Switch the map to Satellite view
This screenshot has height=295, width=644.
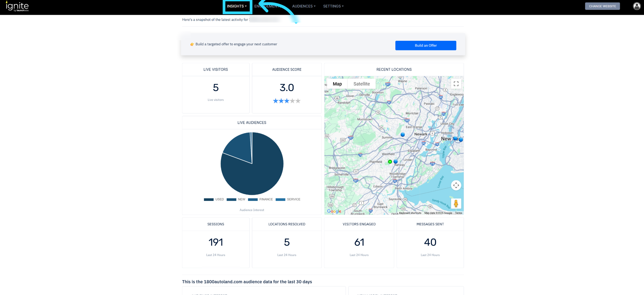pyautogui.click(x=361, y=84)
